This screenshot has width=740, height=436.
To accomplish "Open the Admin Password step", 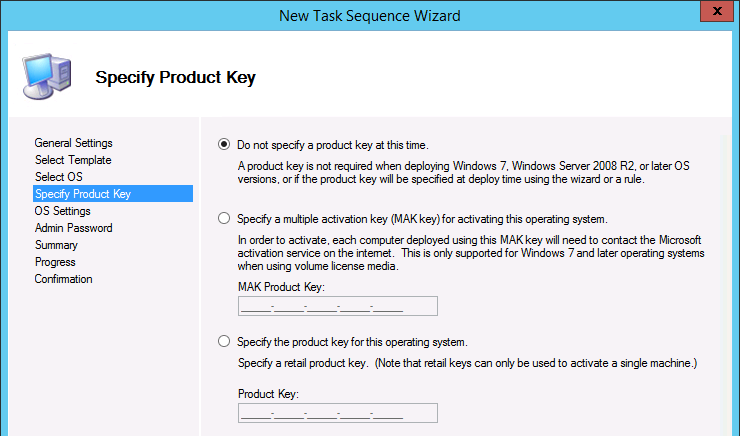I will click(73, 228).
